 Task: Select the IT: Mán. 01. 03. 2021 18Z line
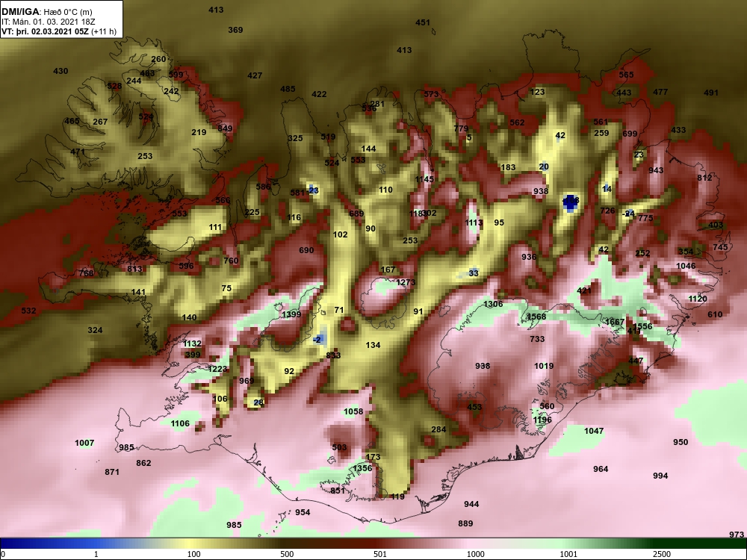[x=49, y=22]
